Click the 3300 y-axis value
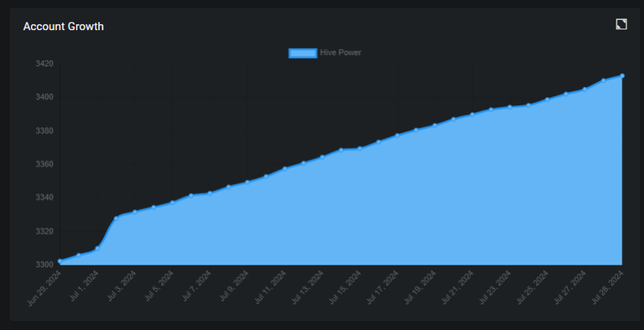Image resolution: width=644 pixels, height=330 pixels. click(44, 265)
